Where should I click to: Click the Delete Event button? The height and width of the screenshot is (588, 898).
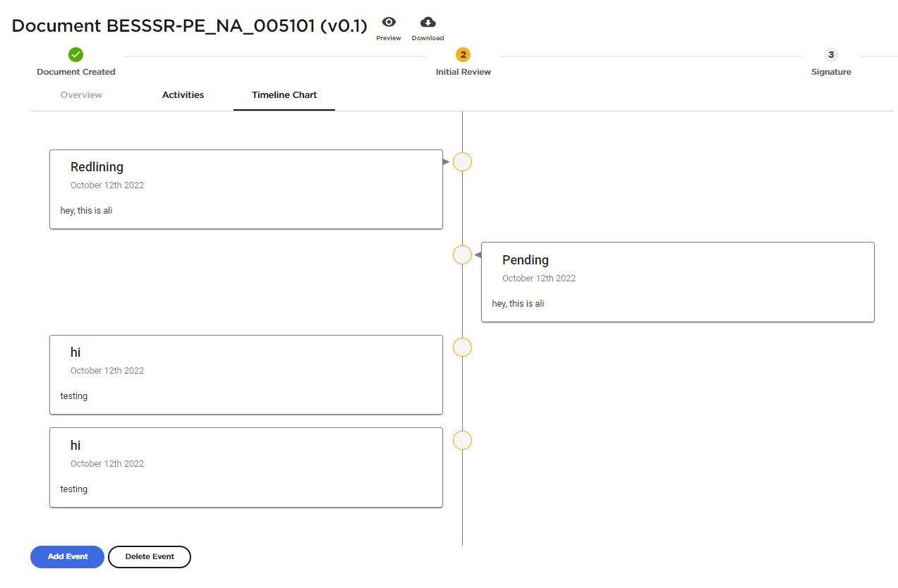click(x=149, y=556)
